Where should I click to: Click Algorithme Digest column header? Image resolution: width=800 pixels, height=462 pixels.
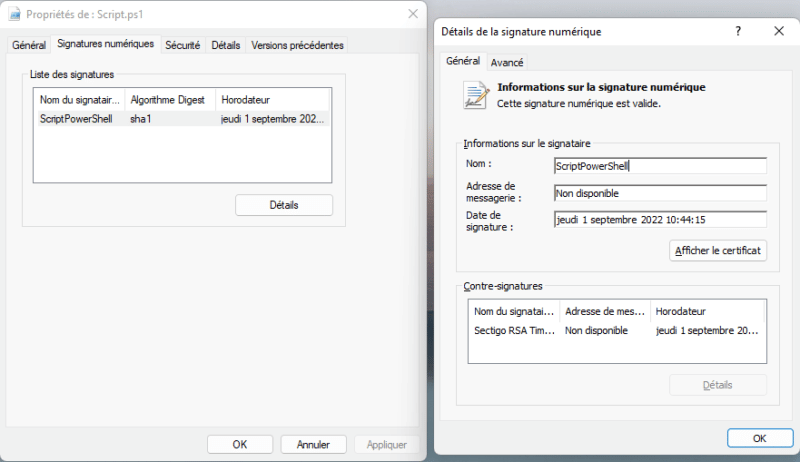[x=170, y=100]
